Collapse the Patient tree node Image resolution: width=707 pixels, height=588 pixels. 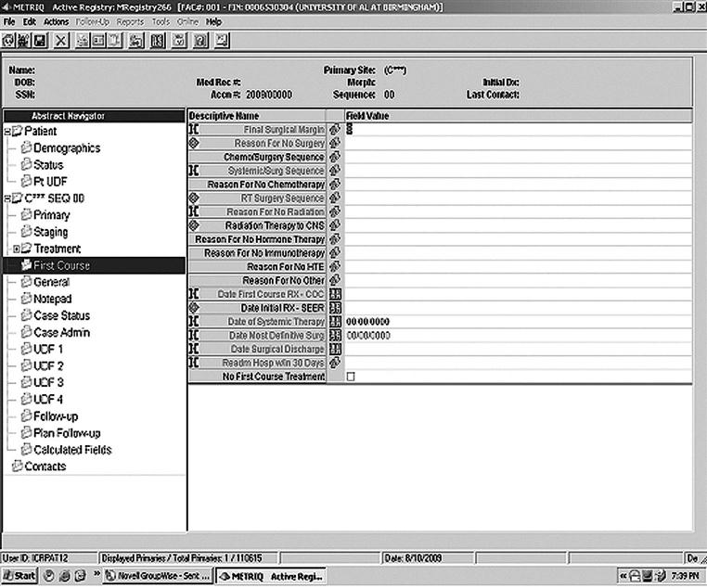point(7,132)
